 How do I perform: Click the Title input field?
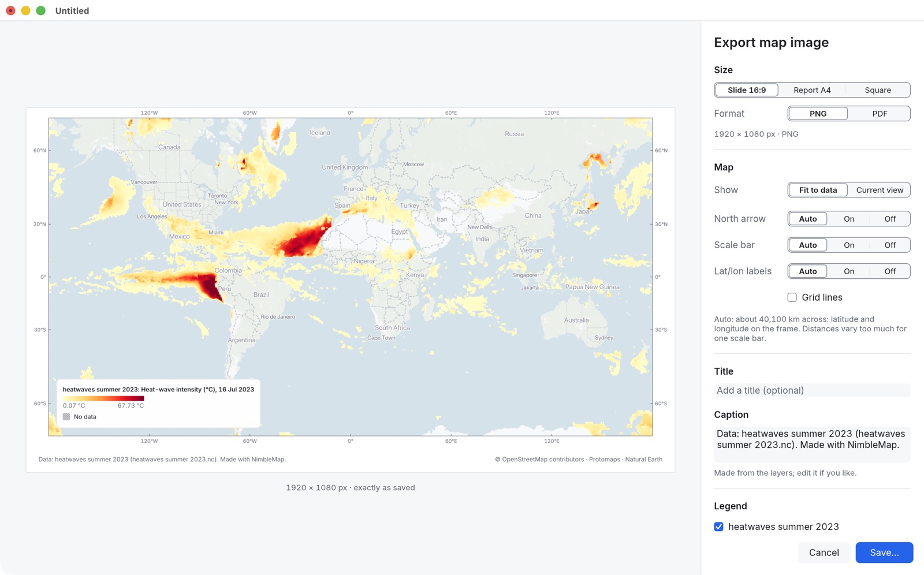[812, 390]
